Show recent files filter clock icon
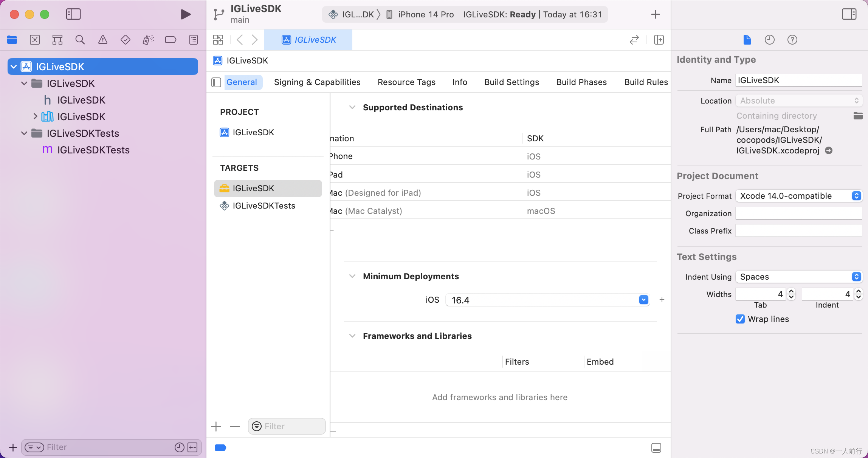The image size is (868, 458). [180, 447]
